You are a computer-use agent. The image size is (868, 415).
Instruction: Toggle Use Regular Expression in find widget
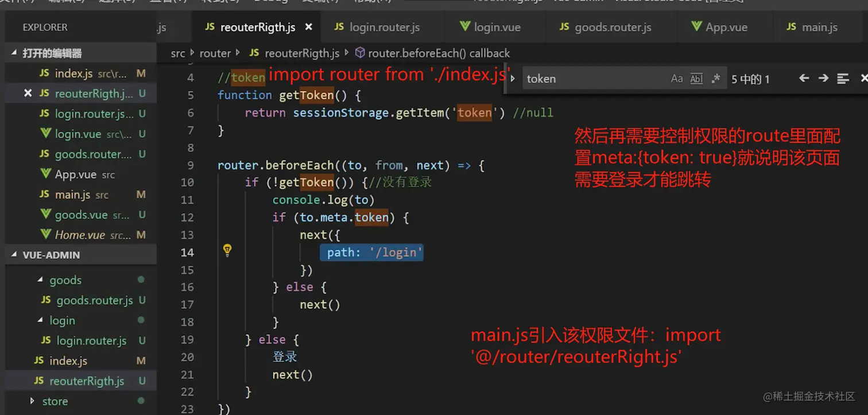(715, 79)
